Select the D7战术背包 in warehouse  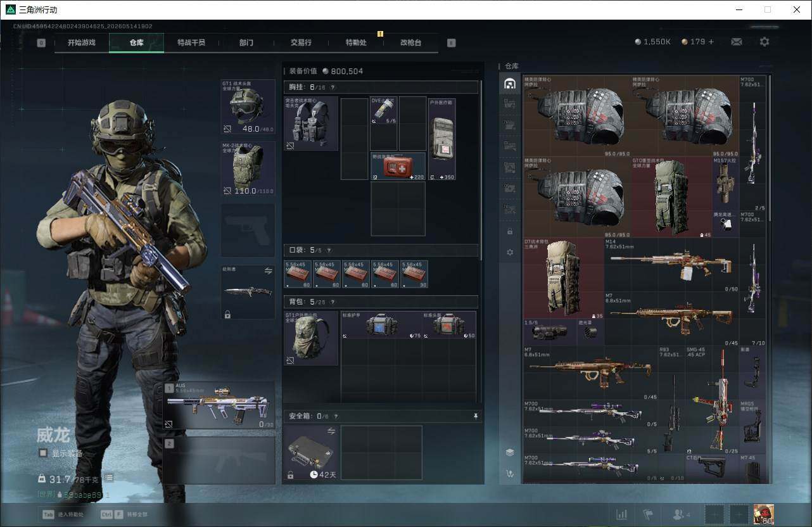(564, 278)
